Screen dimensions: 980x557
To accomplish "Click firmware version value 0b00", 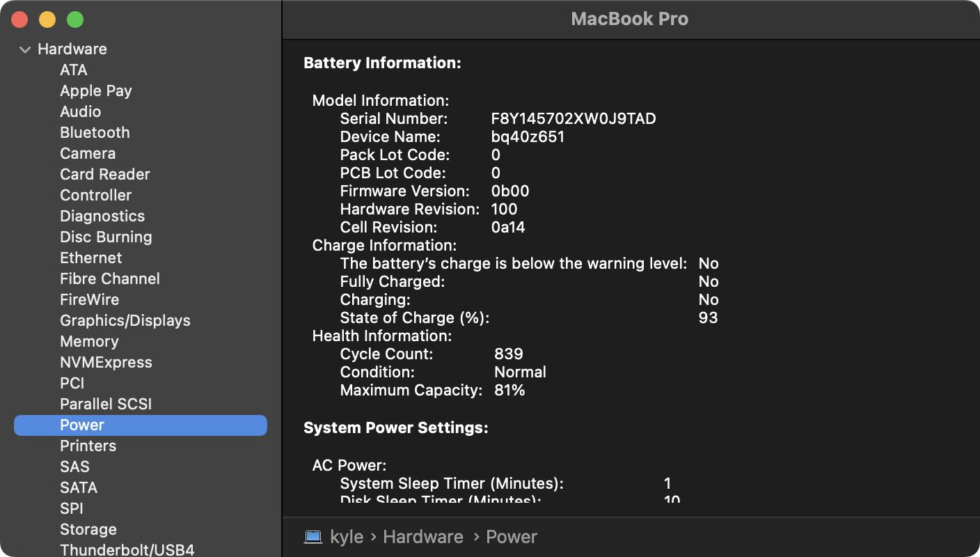I will (x=510, y=191).
